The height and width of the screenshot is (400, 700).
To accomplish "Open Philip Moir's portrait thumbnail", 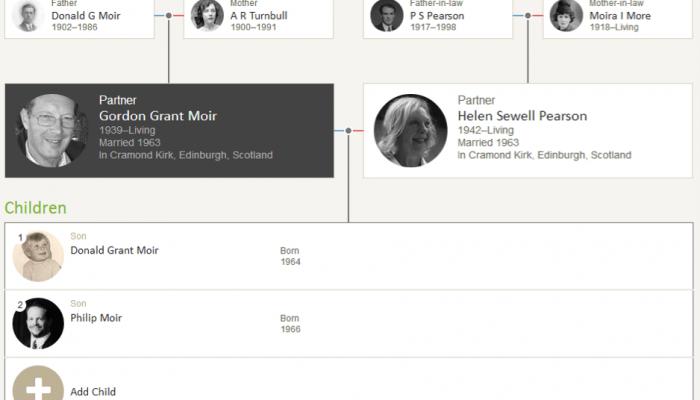I will (x=38, y=323).
